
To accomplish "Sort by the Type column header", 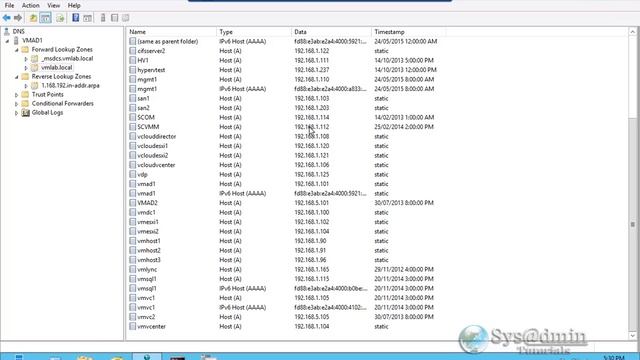I will (254, 32).
